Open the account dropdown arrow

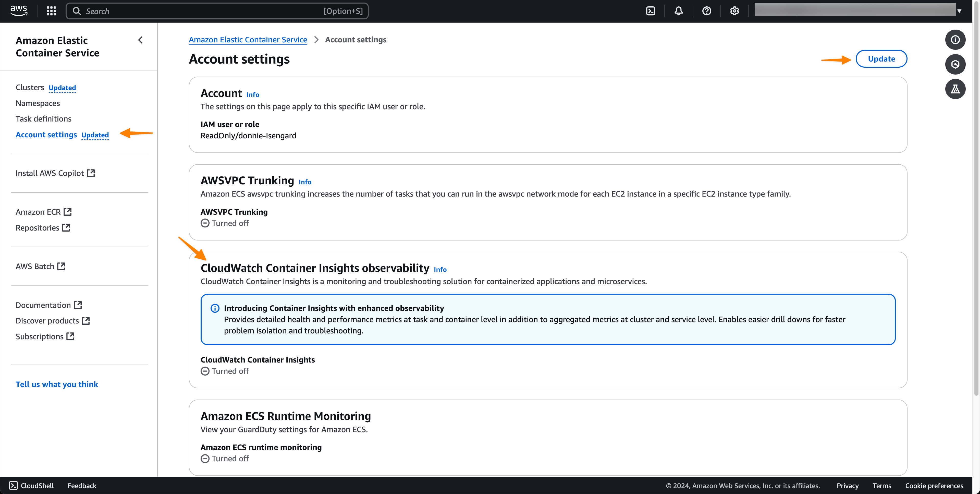[959, 11]
